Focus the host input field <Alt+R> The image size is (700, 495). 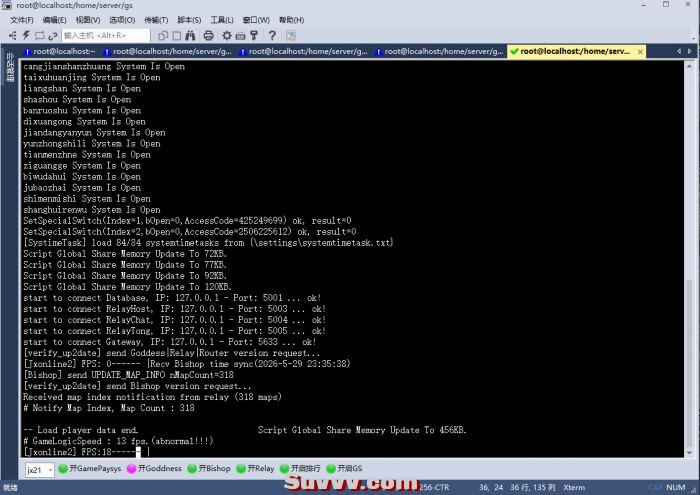click(106, 35)
